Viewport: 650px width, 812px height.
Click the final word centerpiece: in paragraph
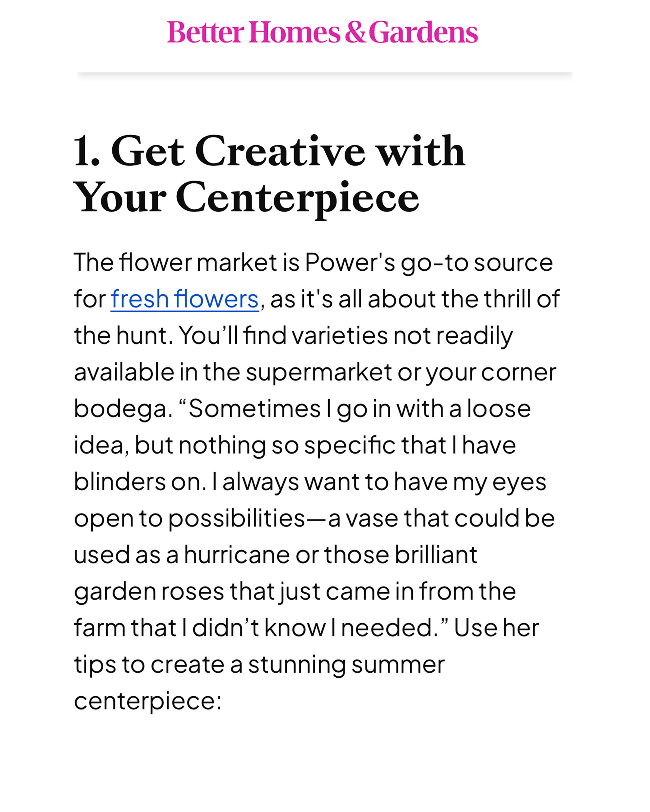148,701
